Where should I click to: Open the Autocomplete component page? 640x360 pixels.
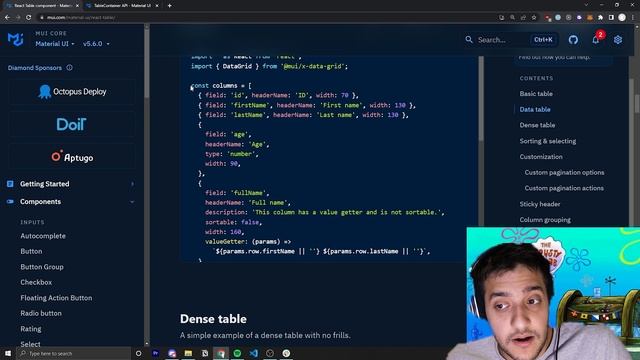43,236
